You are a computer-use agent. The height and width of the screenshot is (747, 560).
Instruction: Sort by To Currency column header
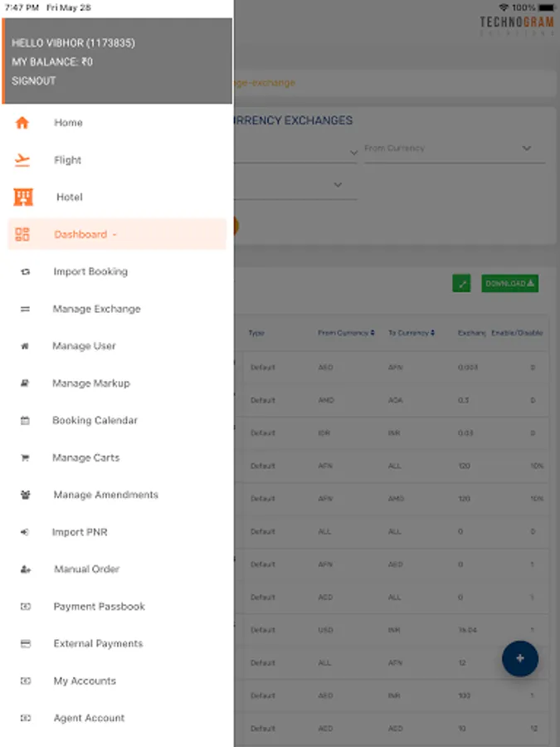411,333
